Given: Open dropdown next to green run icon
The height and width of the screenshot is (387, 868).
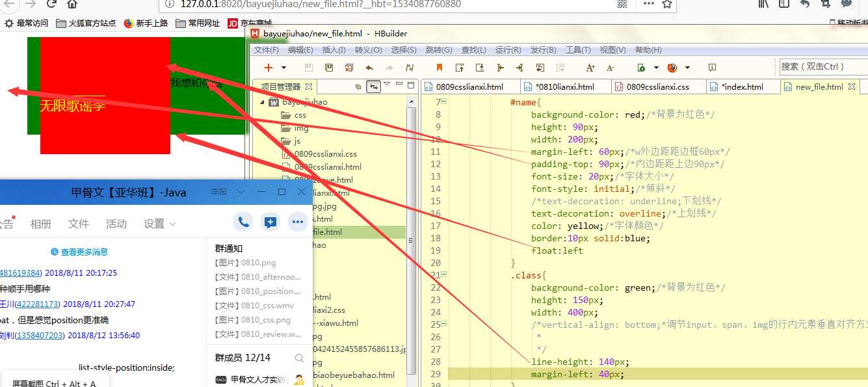Looking at the screenshot, I should point(656,68).
